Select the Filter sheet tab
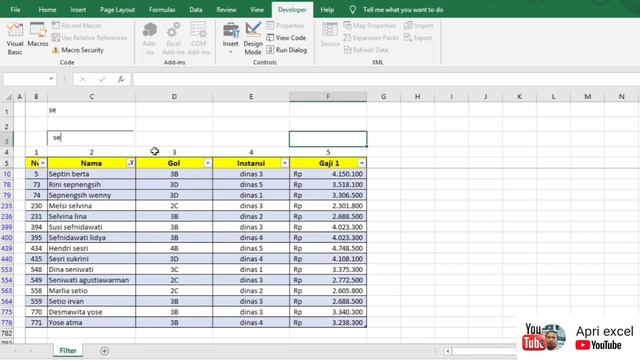Viewport: 640px width, 360px height. pyautogui.click(x=68, y=351)
